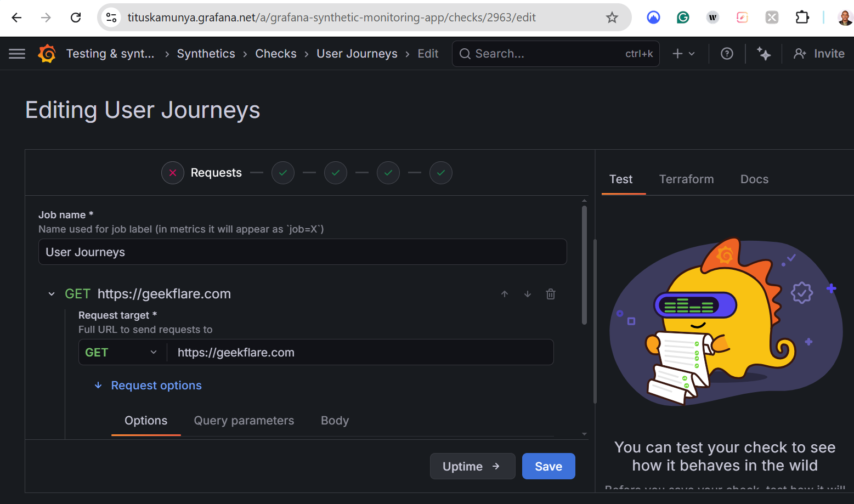Click the Job name input field
This screenshot has height=504, width=854.
click(x=302, y=252)
